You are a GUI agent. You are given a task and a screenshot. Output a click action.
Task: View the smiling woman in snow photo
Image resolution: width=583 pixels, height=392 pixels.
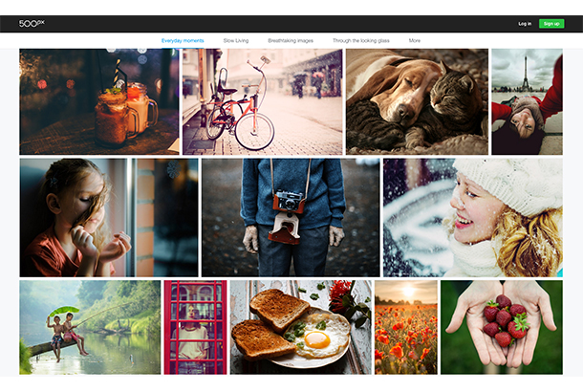tap(472, 217)
